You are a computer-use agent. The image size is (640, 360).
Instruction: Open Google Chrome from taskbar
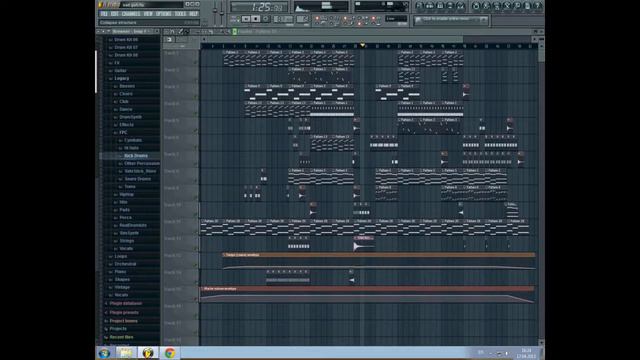tap(170, 353)
